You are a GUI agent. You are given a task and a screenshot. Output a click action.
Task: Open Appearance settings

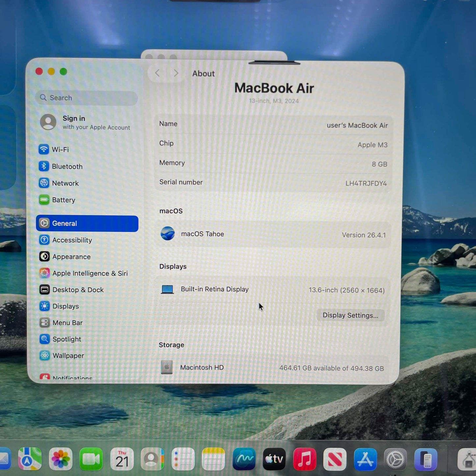click(x=65, y=256)
